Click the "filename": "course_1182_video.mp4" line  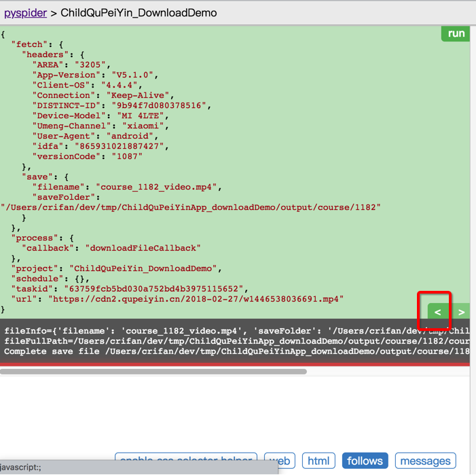click(127, 187)
